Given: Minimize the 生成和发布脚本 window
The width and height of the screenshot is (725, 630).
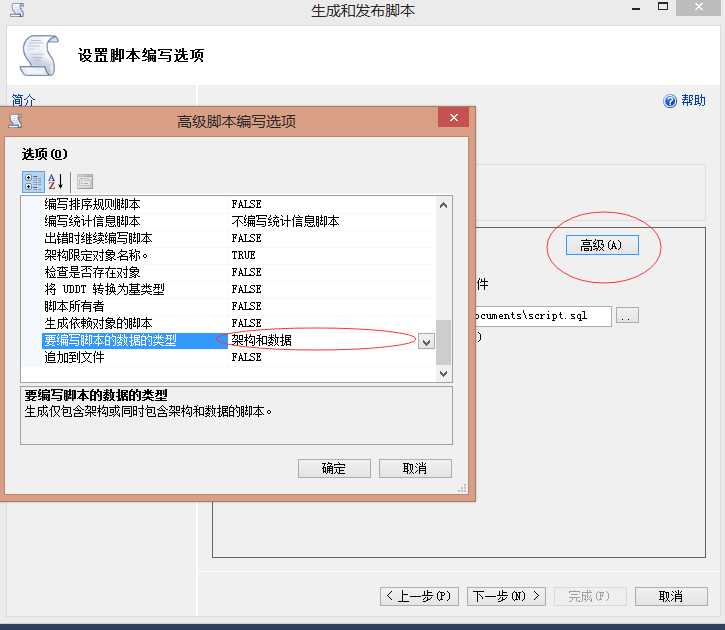Looking at the screenshot, I should [636, 8].
